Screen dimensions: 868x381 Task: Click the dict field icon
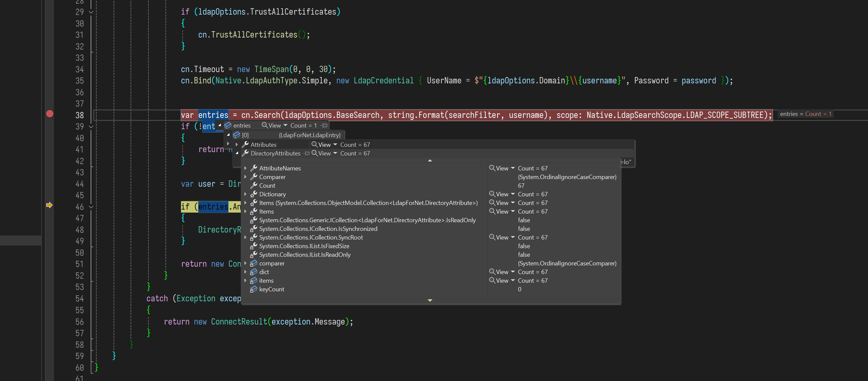point(254,272)
